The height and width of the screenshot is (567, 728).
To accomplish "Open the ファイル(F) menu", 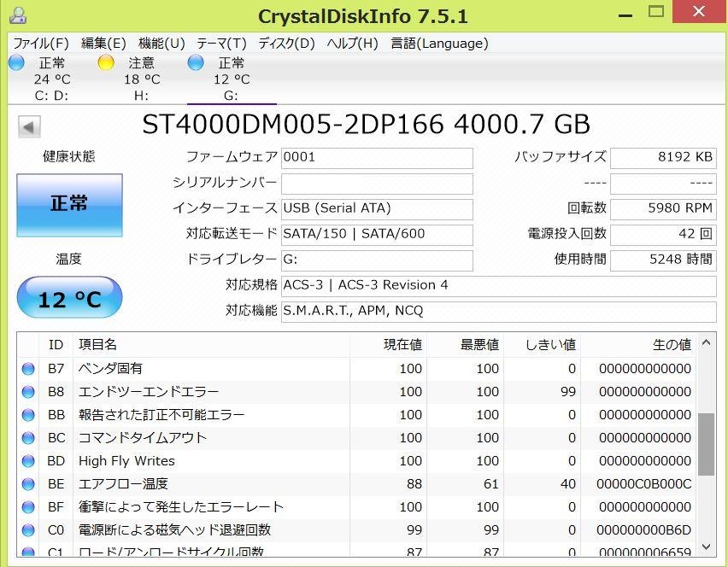I will coord(40,44).
